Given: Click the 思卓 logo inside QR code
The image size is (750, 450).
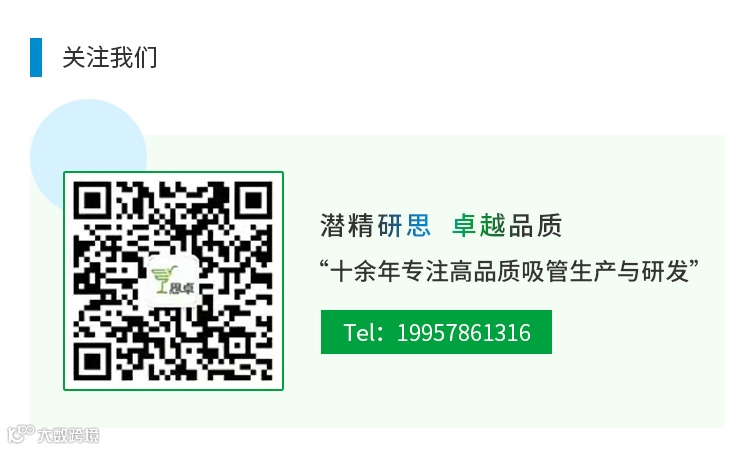Looking at the screenshot, I should point(173,281).
